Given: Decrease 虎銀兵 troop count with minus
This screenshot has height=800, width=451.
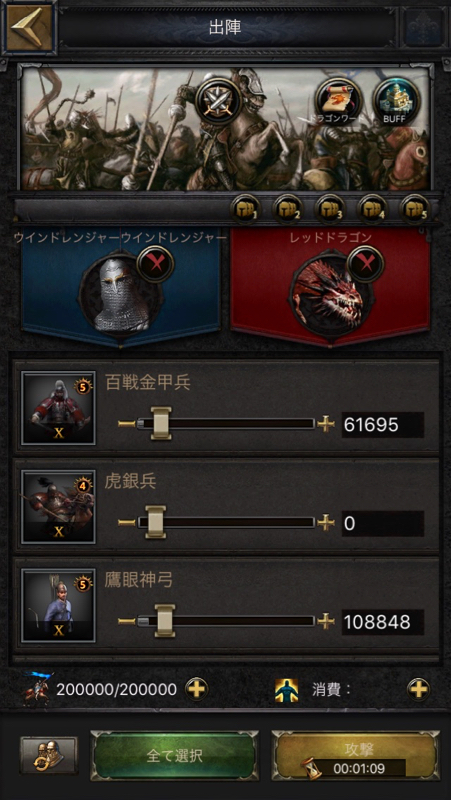Looking at the screenshot, I should 127,522.
